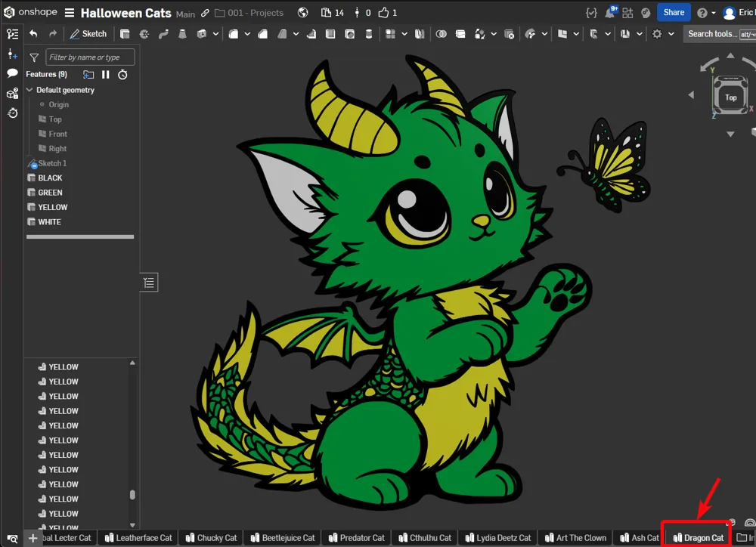Select the Mirror tool
This screenshot has height=547, width=756.
[420, 34]
